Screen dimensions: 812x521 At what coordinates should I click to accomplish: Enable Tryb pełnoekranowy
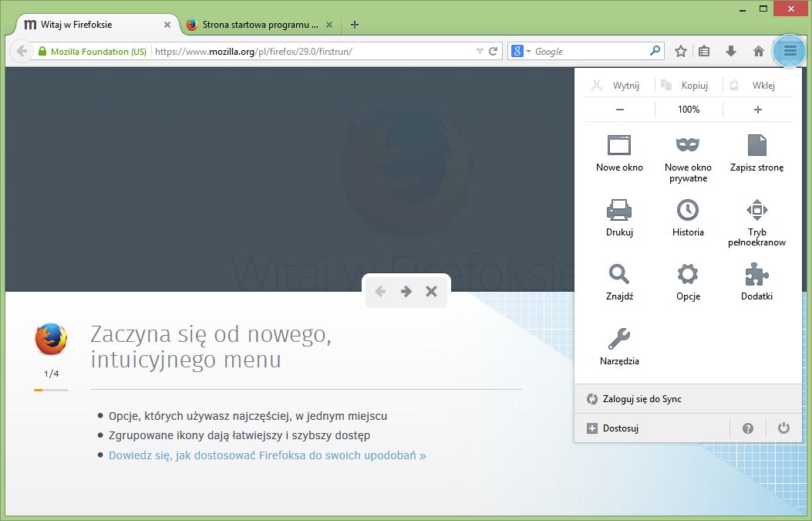(756, 223)
